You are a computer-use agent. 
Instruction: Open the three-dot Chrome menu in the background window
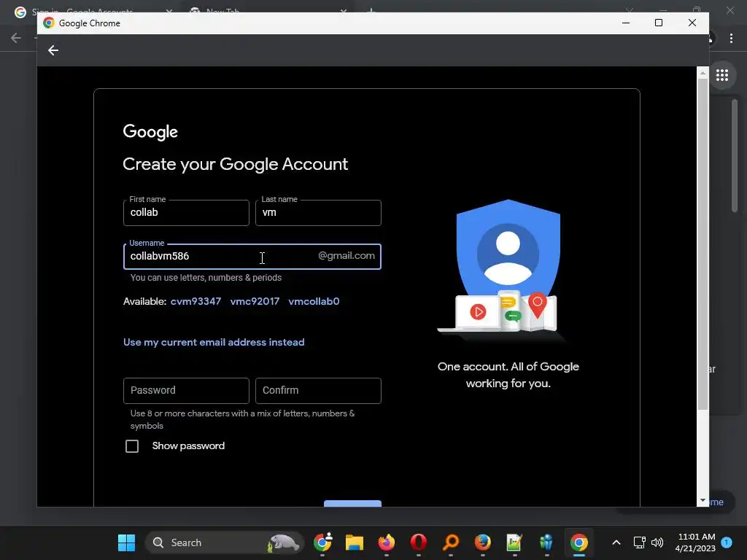[731, 38]
